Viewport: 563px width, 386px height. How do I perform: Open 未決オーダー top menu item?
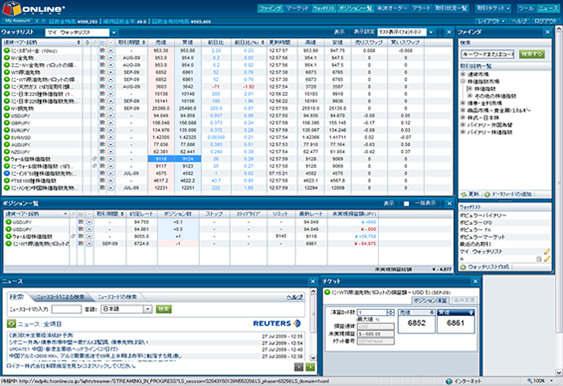pos(392,8)
